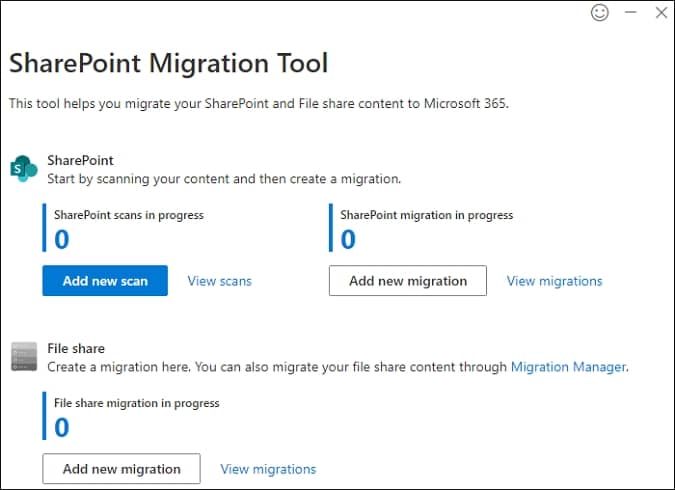Add new migration under File share section
The height and width of the screenshot is (490, 675).
pos(121,468)
